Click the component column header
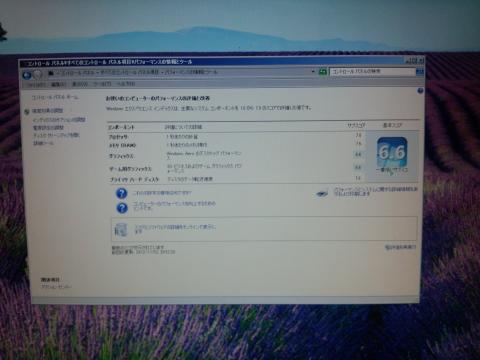 pyautogui.click(x=121, y=127)
